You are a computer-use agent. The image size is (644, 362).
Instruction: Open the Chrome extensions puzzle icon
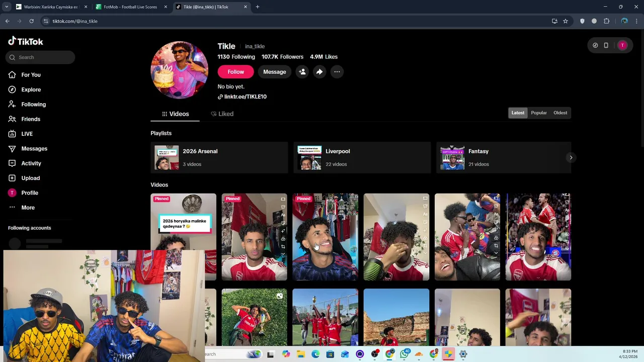(x=606, y=21)
